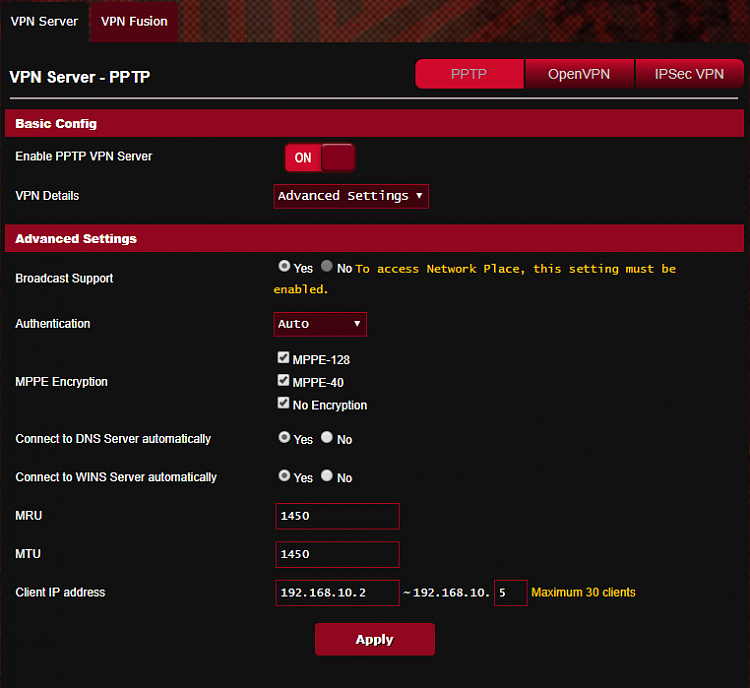Select No for Broadcast Support
This screenshot has height=688, width=750.
point(327,266)
